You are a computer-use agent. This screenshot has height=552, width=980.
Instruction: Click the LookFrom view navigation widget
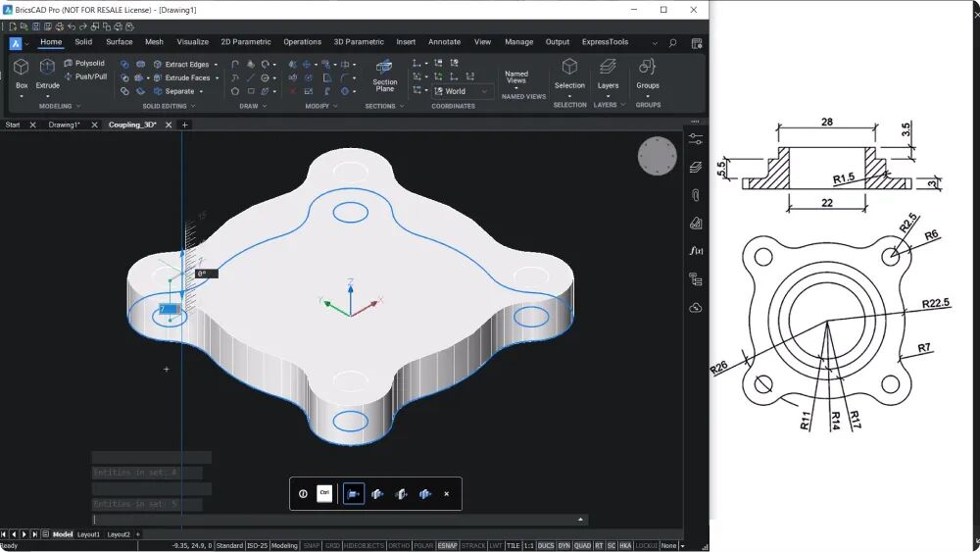click(657, 156)
